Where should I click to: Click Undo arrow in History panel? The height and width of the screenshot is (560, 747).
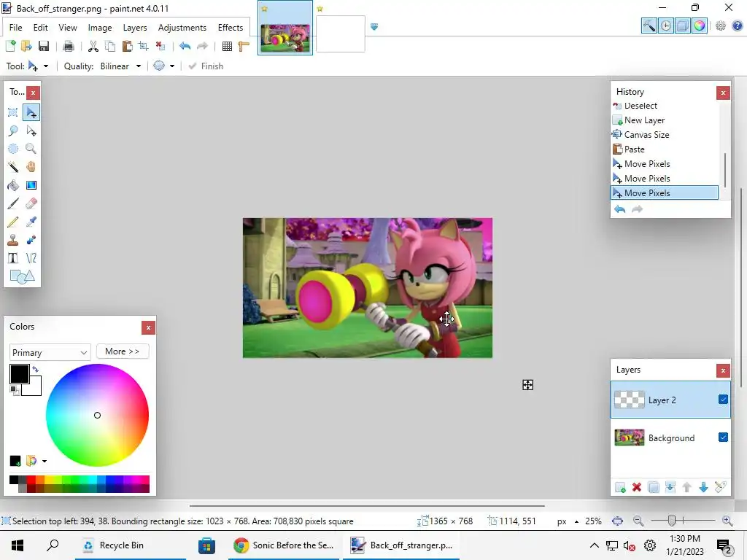point(619,209)
